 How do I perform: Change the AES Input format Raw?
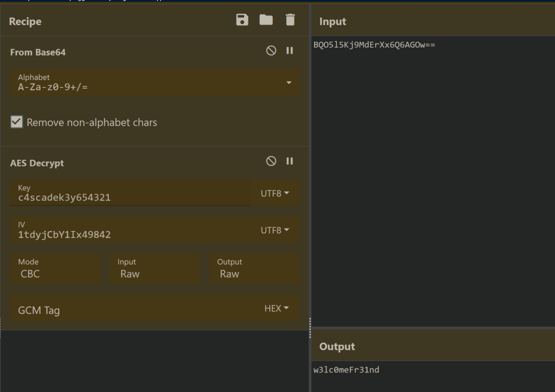click(x=155, y=269)
